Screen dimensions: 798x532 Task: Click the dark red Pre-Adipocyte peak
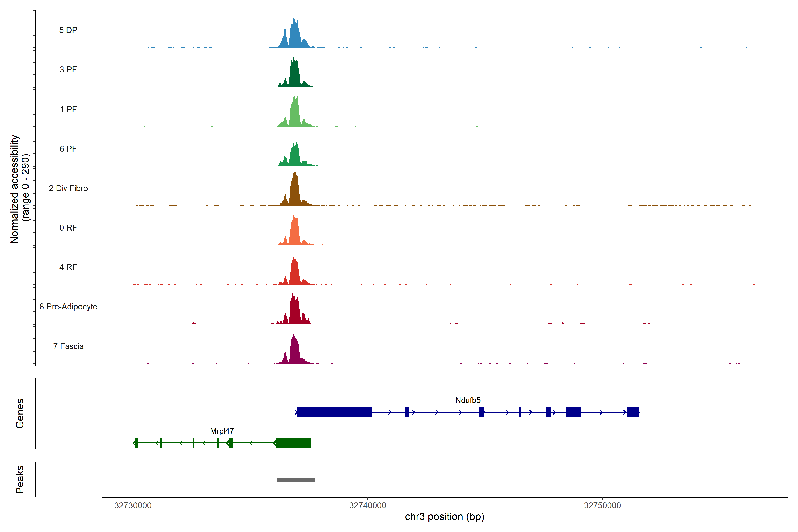point(295,311)
